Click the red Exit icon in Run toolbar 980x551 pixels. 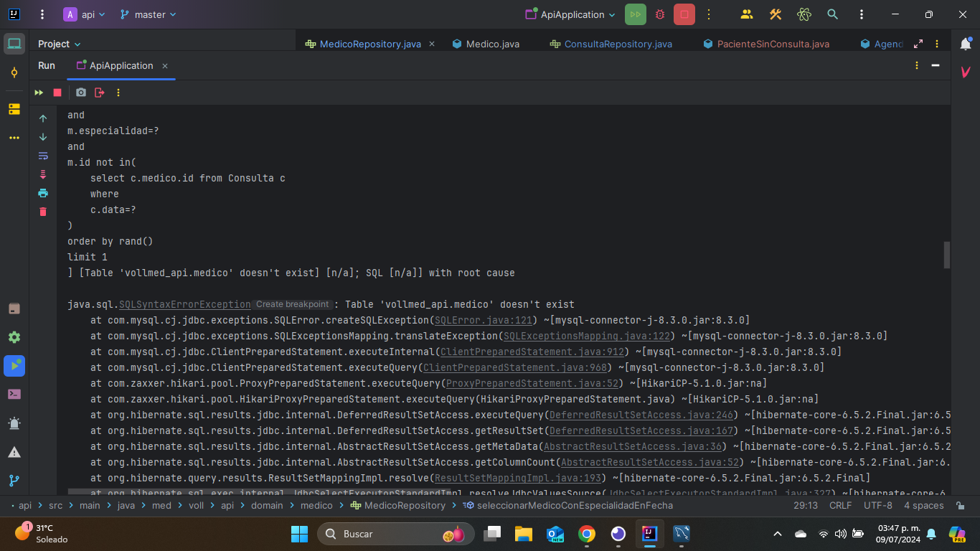coord(100,93)
